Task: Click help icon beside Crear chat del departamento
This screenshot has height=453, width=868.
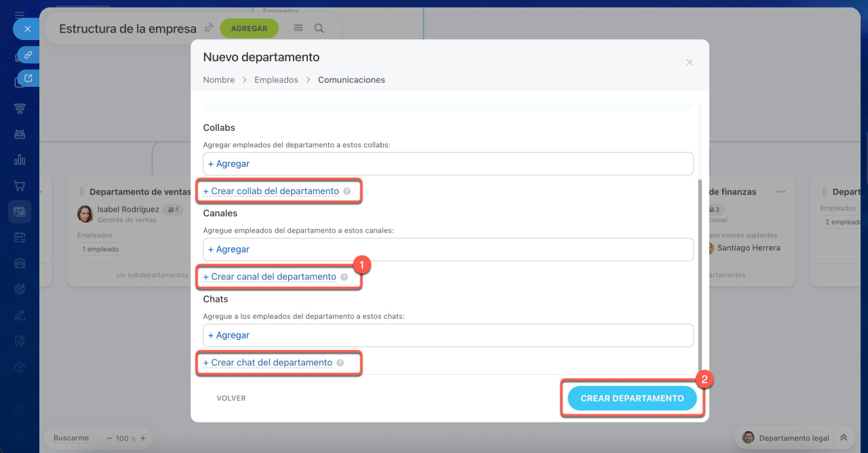Action: (x=340, y=363)
